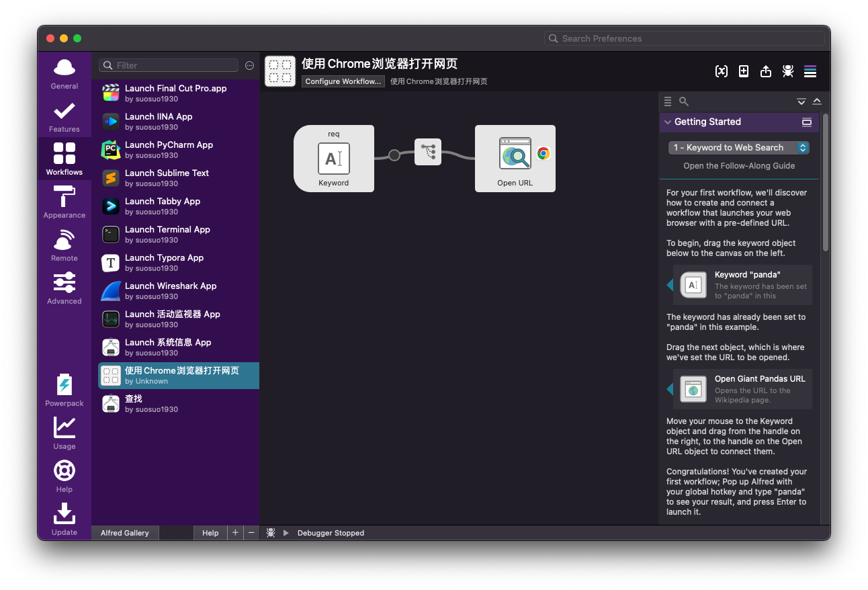The height and width of the screenshot is (590, 868).
Task: Open the Remote section
Action: [x=64, y=246]
